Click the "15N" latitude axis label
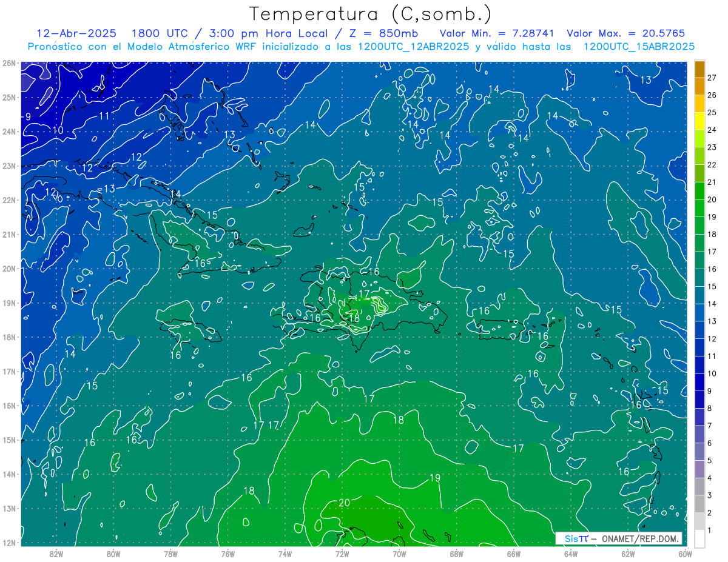 [x=8, y=440]
